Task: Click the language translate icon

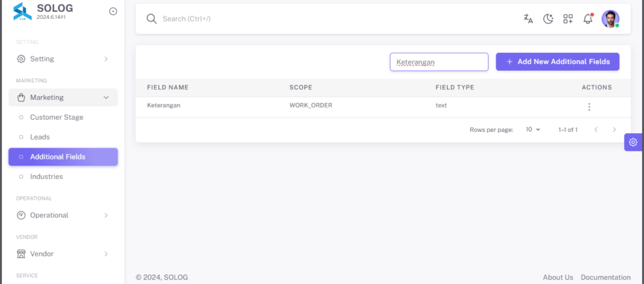Action: point(528,19)
